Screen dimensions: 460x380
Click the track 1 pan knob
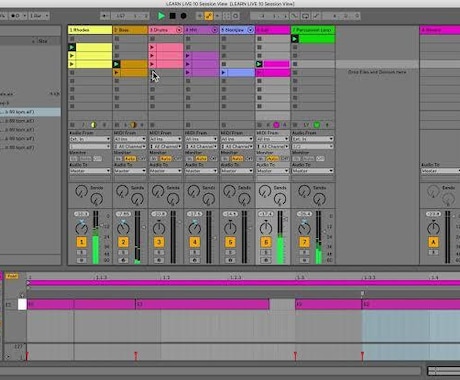coord(81,228)
